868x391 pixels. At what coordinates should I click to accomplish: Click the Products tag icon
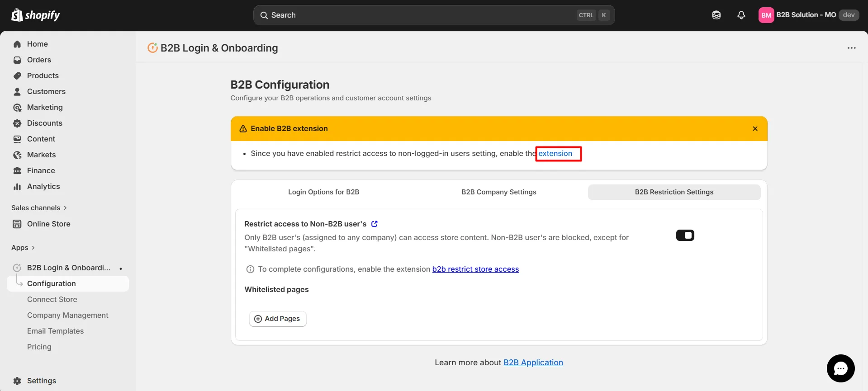17,75
